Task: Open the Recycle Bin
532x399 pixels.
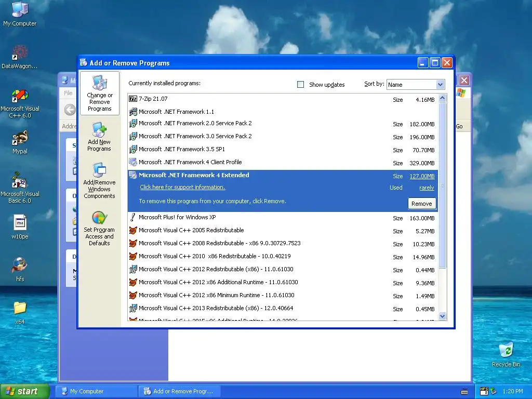Action: coord(506,354)
